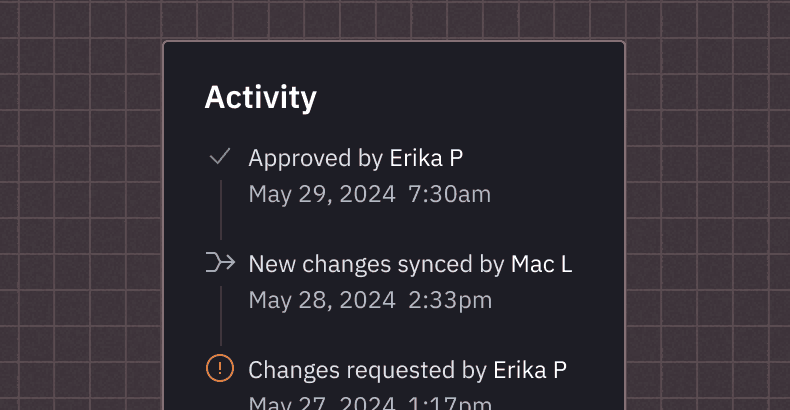
Task: Select the "New changes synced by" text
Action: (376, 264)
